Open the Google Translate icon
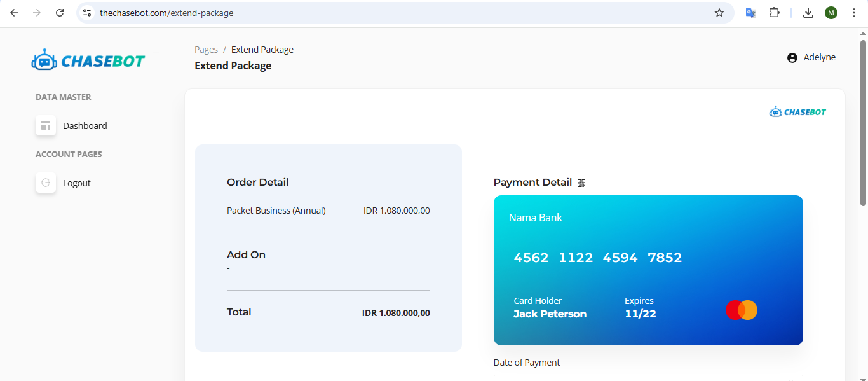Image resolution: width=868 pixels, height=381 pixels. coord(750,13)
